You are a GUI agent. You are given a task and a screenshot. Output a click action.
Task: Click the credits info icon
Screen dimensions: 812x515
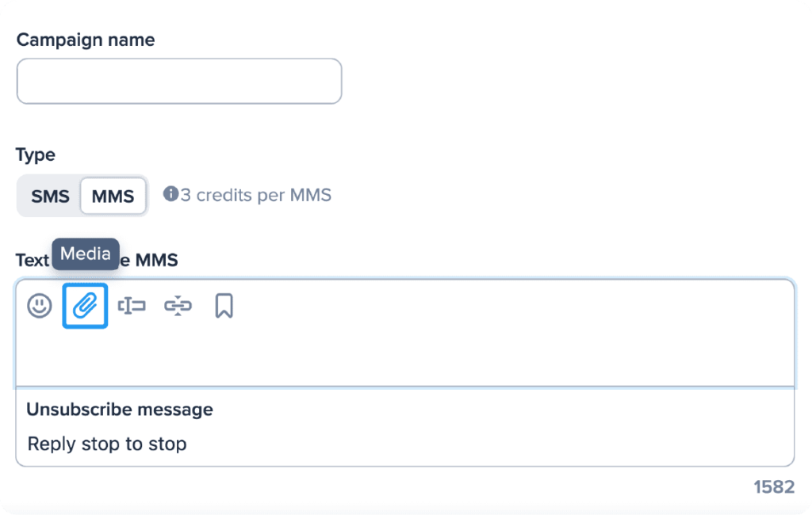pyautogui.click(x=170, y=194)
